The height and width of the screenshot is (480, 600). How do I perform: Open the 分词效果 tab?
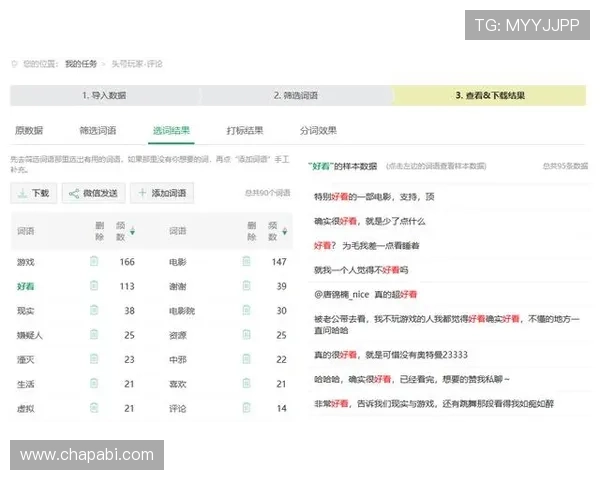(x=318, y=131)
